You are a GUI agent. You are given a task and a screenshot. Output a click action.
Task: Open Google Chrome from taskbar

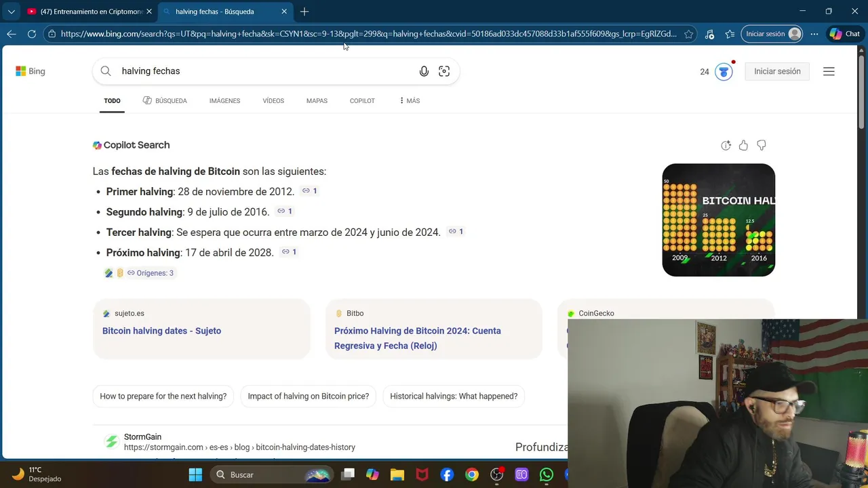472,475
